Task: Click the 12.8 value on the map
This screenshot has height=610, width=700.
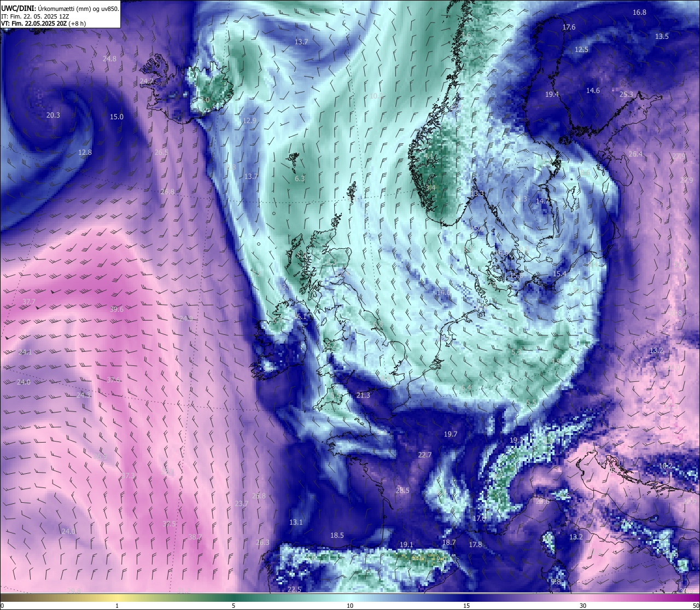Action: click(85, 153)
